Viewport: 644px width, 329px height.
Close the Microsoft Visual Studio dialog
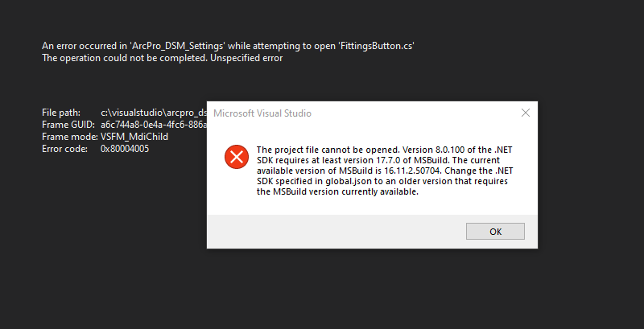click(x=525, y=113)
